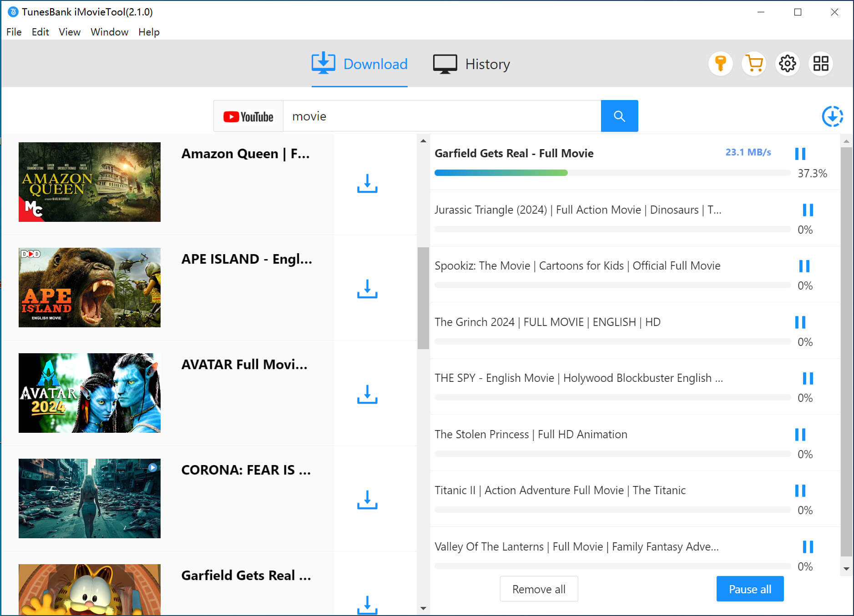Download the Amazon Queen video

[x=367, y=183]
